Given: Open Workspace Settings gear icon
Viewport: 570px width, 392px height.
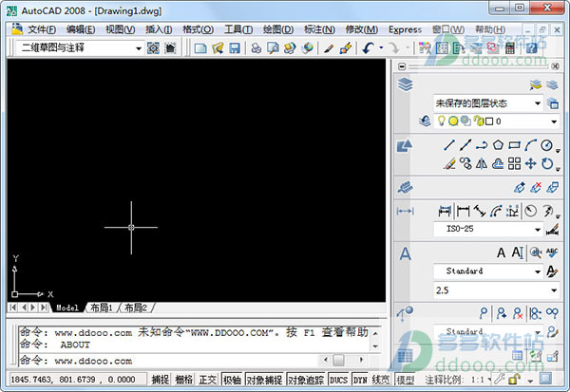Looking at the screenshot, I should (x=153, y=48).
